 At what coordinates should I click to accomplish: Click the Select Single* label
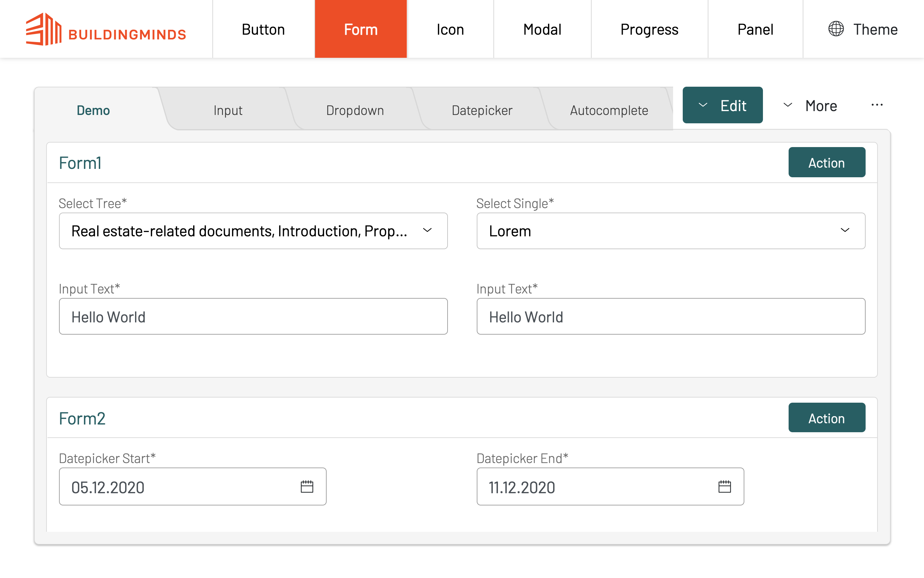pyautogui.click(x=515, y=203)
